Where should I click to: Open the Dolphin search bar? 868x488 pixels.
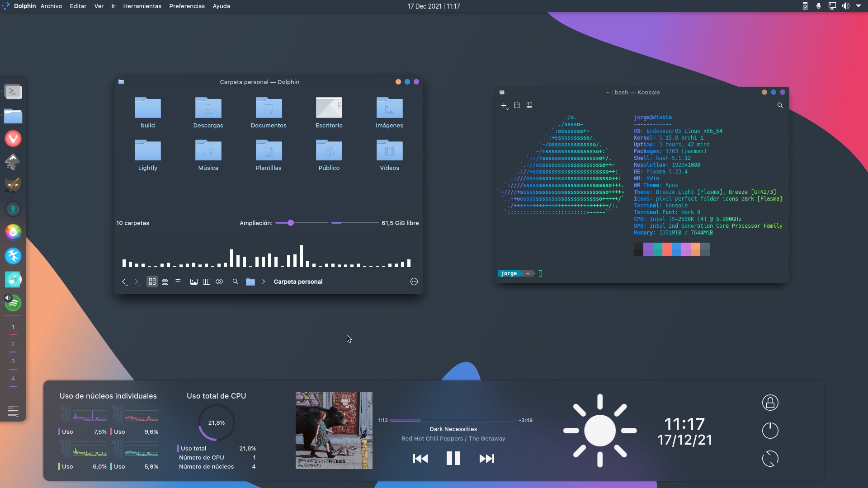coord(235,282)
